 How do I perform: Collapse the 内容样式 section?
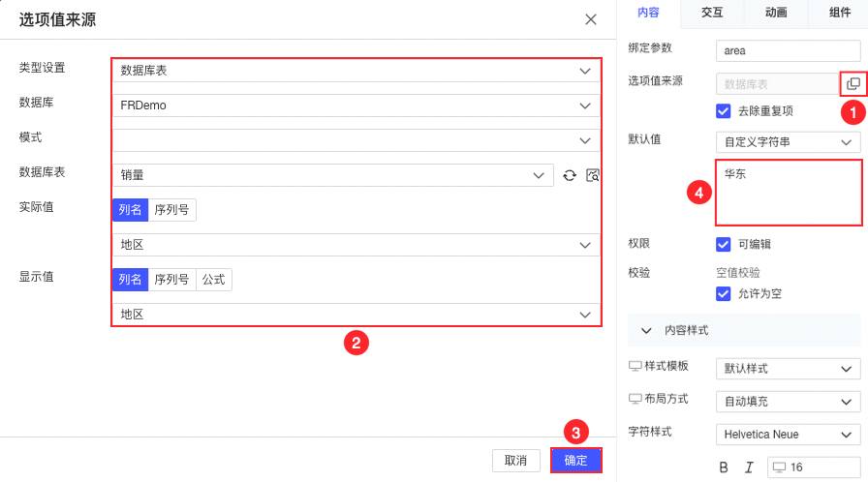pyautogui.click(x=646, y=331)
